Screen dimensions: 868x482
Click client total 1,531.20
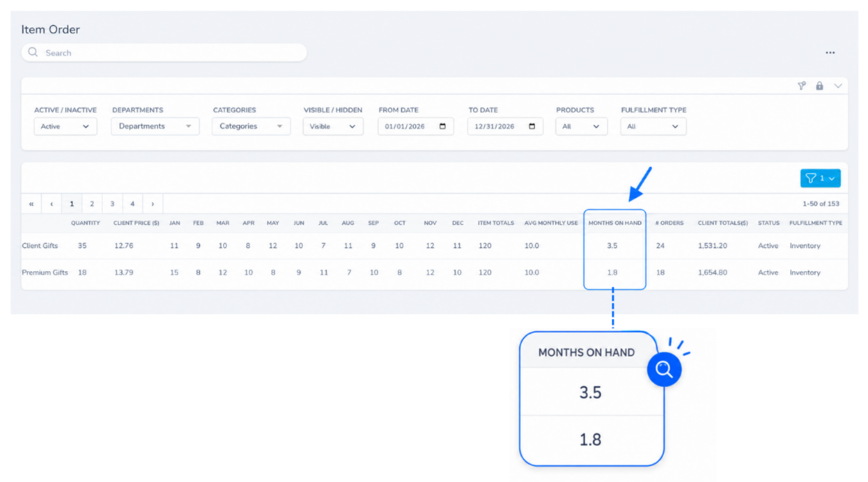click(712, 246)
